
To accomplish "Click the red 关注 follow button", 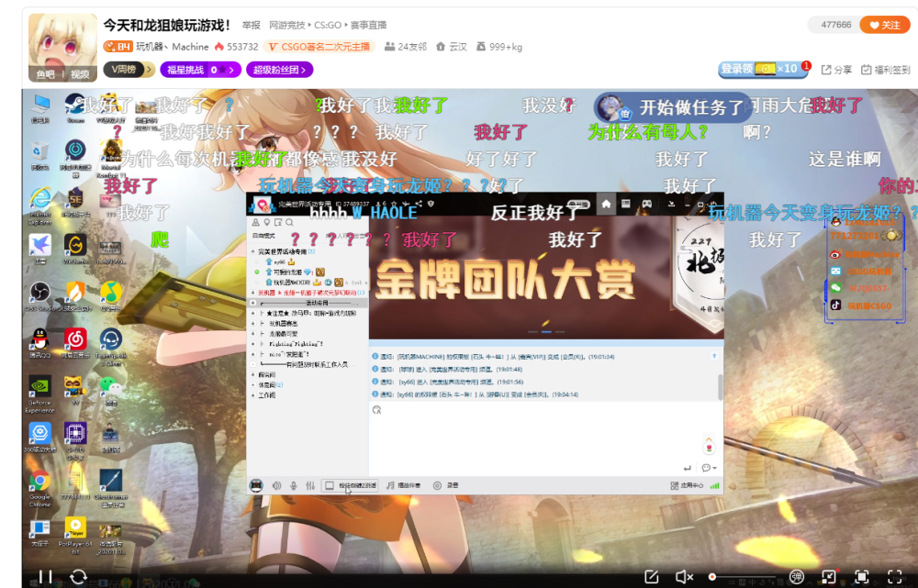I will pos(884,25).
